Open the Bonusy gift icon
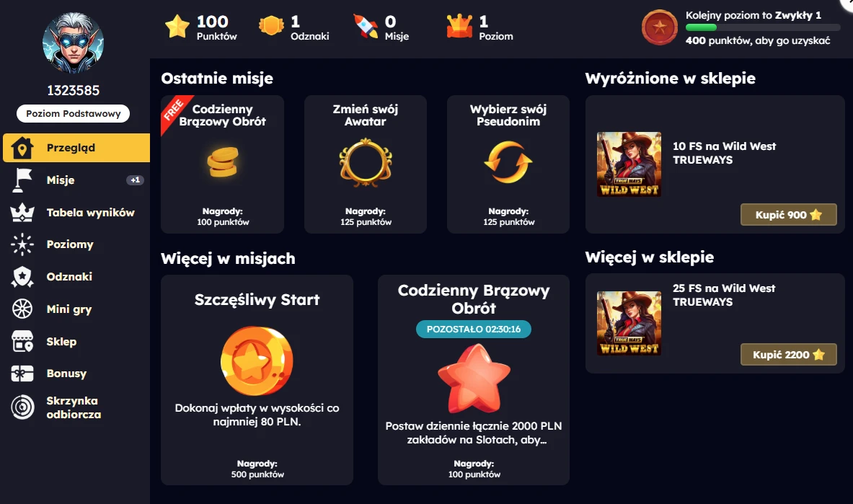853x504 pixels. [x=22, y=373]
